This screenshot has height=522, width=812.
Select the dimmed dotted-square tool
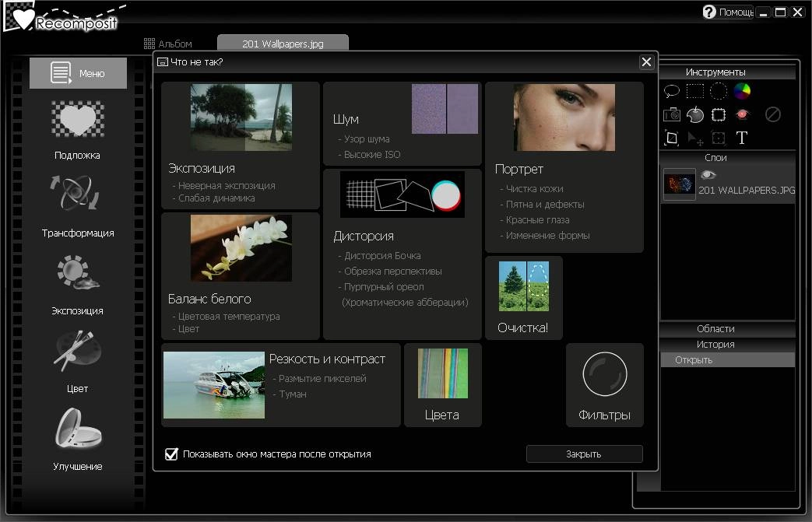click(719, 138)
